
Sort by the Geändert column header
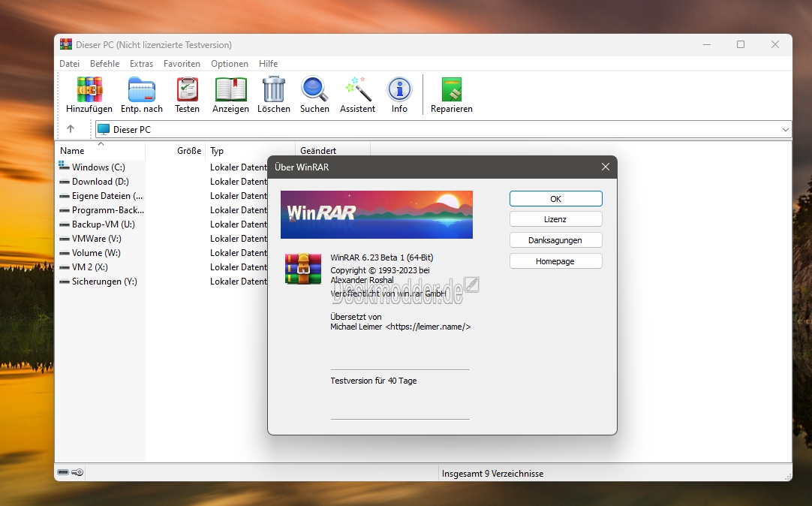coord(333,151)
